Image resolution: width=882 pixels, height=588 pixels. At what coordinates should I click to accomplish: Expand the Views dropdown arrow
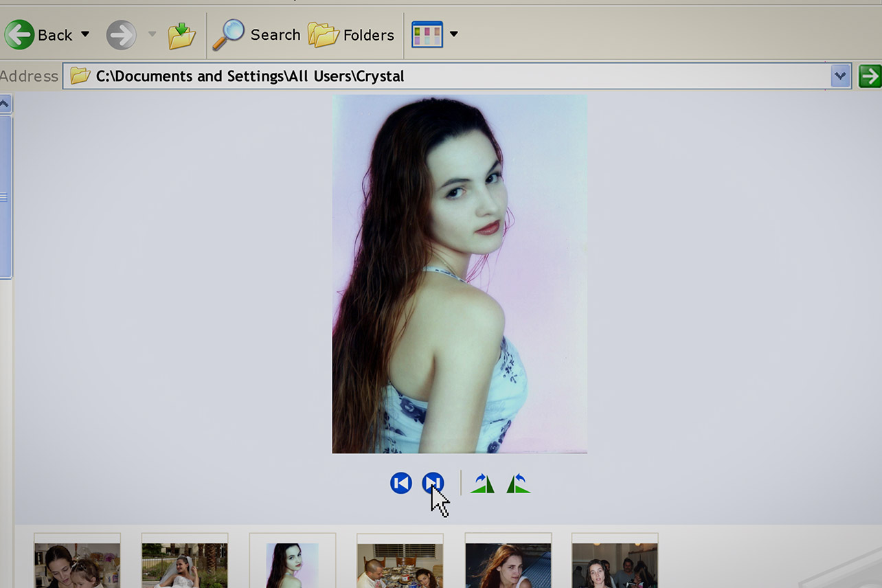453,34
